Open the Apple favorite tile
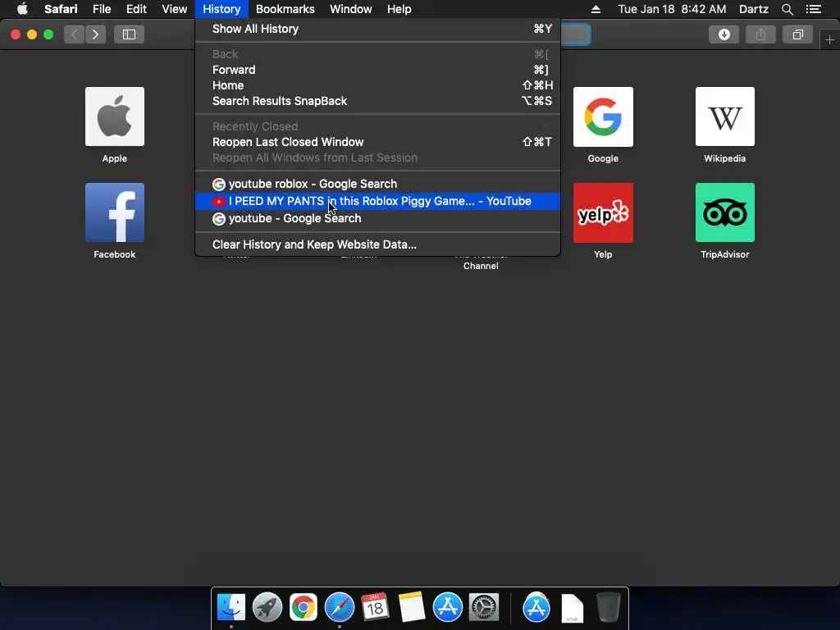 click(115, 116)
